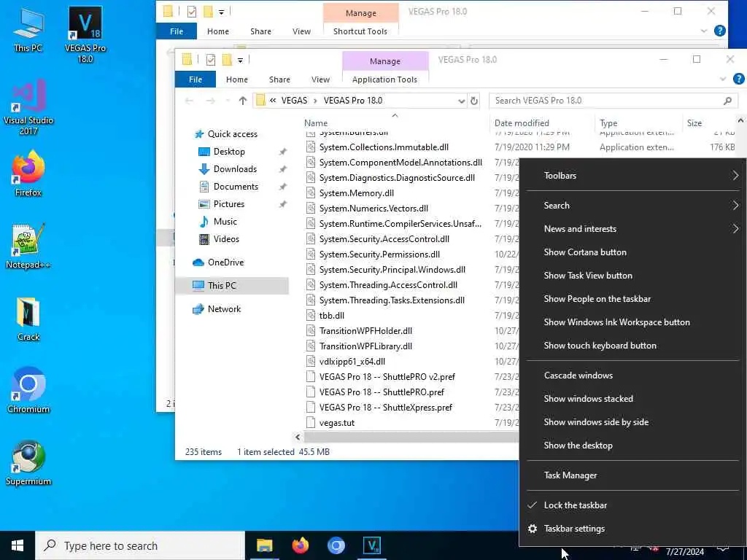
Task: Open Shortcut Tools tab in back window
Action: click(x=360, y=31)
